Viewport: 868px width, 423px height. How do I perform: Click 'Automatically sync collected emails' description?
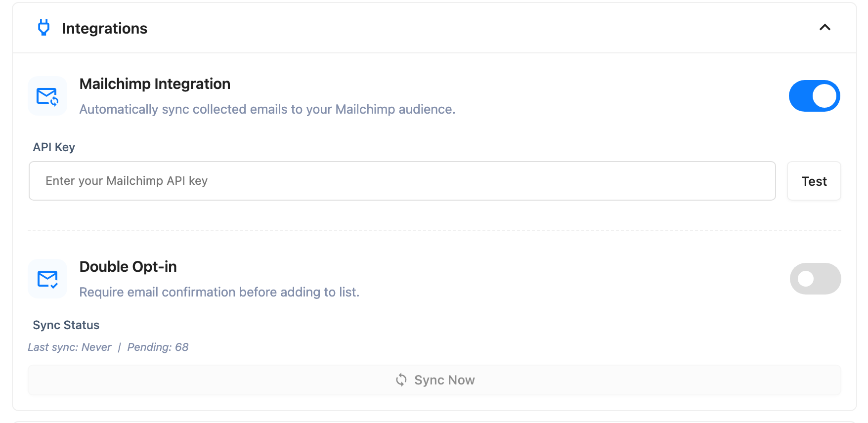pos(267,109)
